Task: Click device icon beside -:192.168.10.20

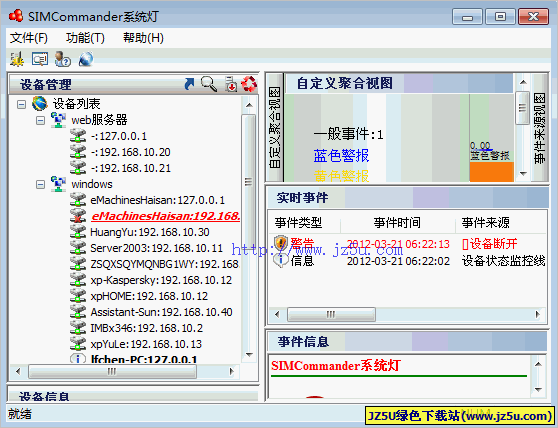Action: [x=78, y=152]
